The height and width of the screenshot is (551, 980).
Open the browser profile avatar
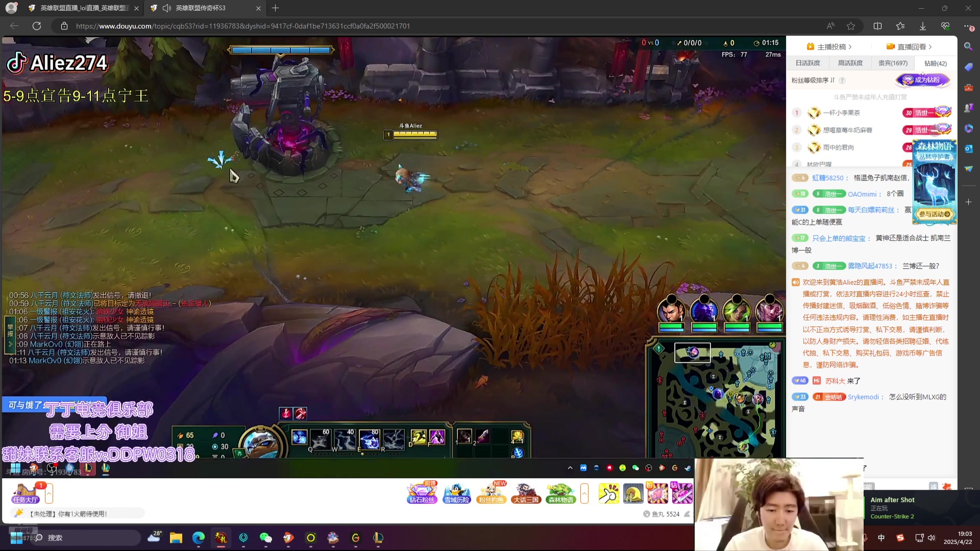[x=11, y=8]
